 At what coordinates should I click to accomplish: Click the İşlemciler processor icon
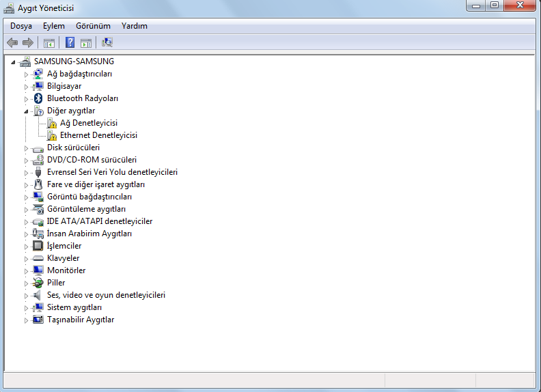[38, 246]
